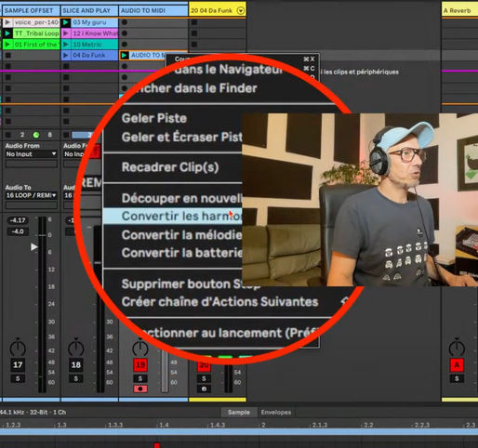Disarm recording on track 19
Image resolution: width=478 pixels, height=448 pixels.
click(140, 389)
